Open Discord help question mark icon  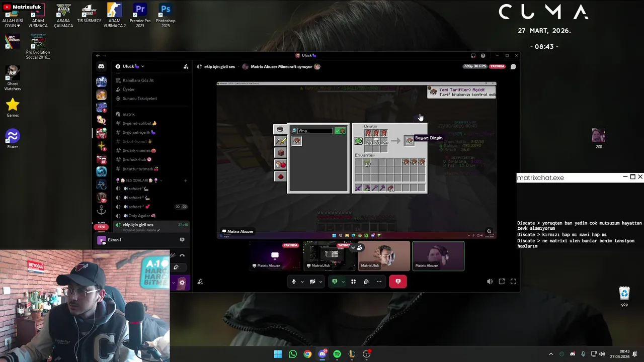tap(483, 56)
